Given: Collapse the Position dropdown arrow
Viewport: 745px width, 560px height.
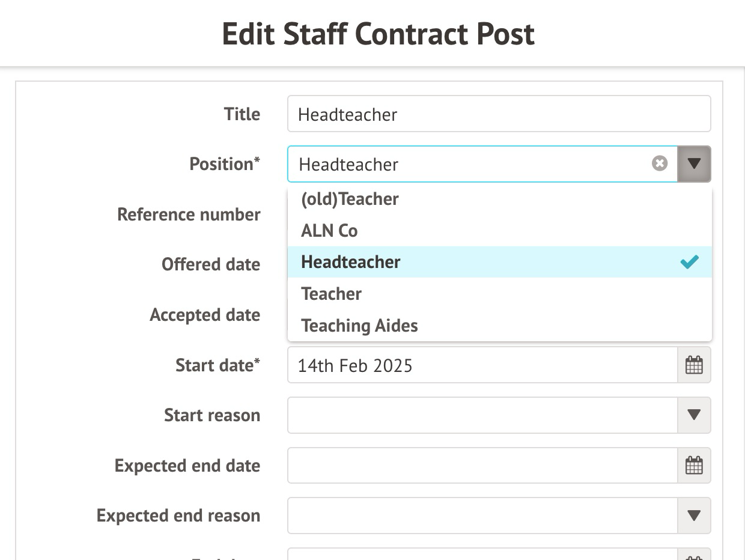Looking at the screenshot, I should [694, 163].
